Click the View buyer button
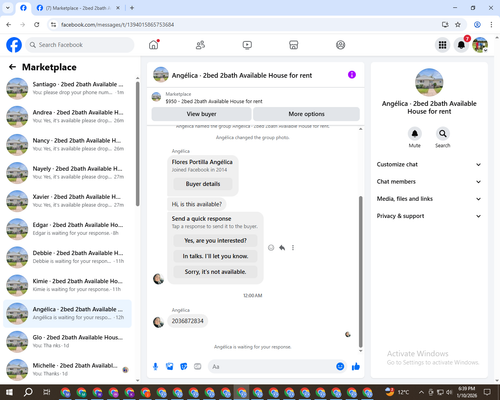The image size is (500, 400). [x=201, y=114]
